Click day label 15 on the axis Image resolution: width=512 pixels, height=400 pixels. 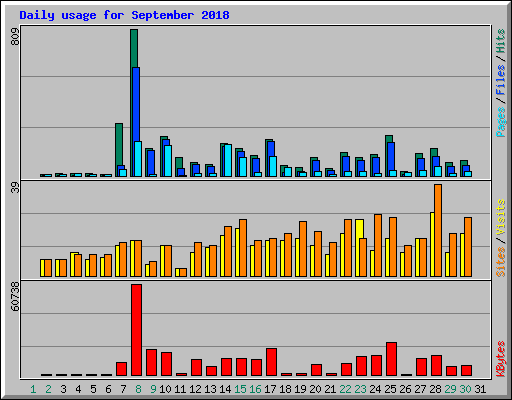(240, 389)
